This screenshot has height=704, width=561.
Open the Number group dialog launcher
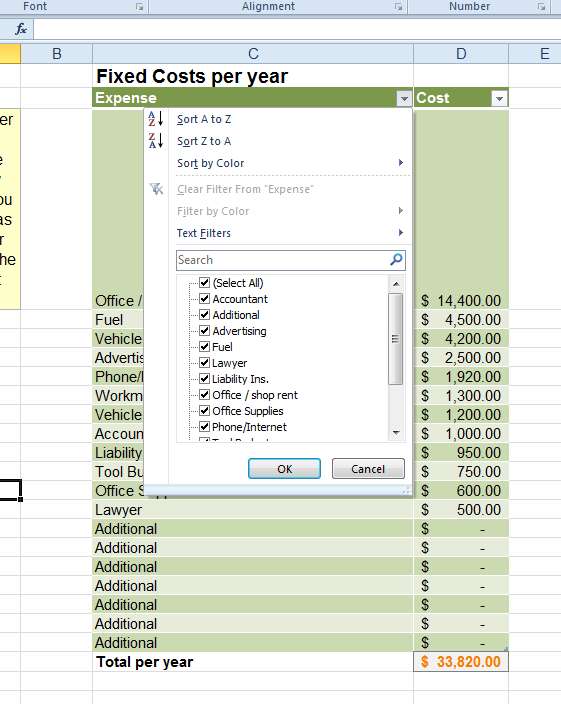542,7
